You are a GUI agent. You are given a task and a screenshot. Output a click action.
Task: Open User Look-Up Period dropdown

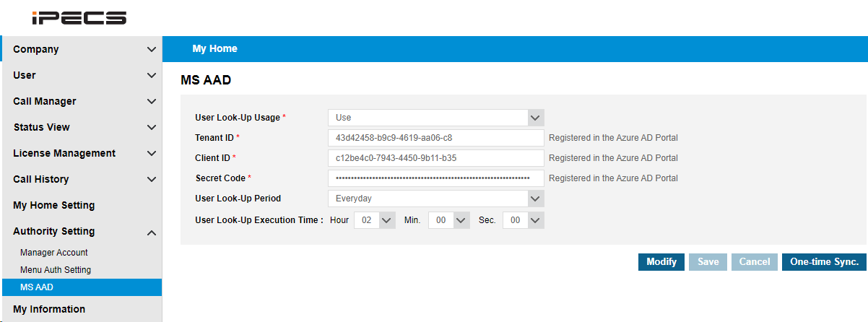pos(435,199)
